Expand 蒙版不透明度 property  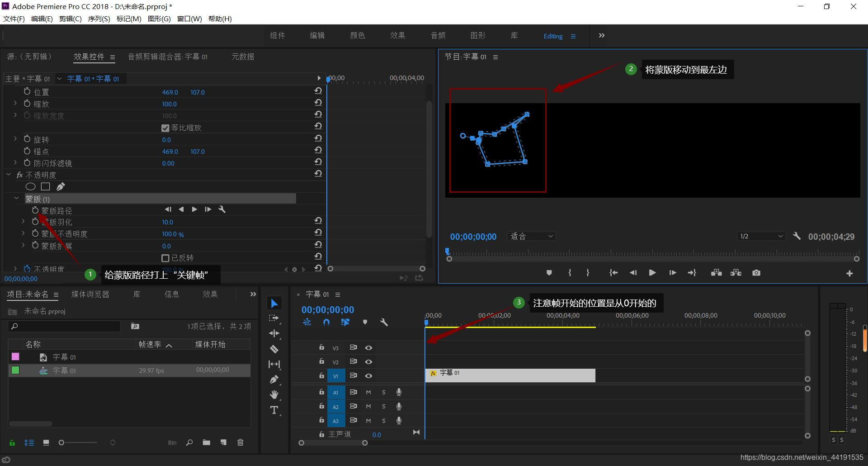[x=24, y=233]
